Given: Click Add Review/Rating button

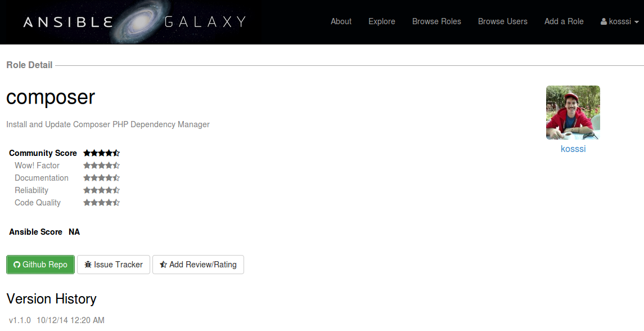Looking at the screenshot, I should click(198, 265).
